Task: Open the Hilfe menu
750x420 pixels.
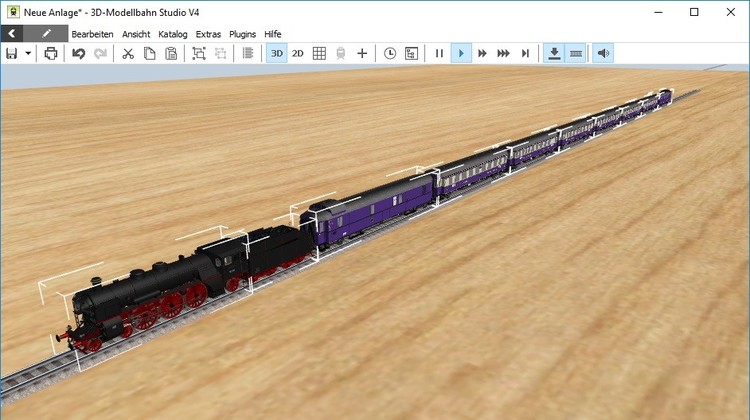Action: pos(273,34)
